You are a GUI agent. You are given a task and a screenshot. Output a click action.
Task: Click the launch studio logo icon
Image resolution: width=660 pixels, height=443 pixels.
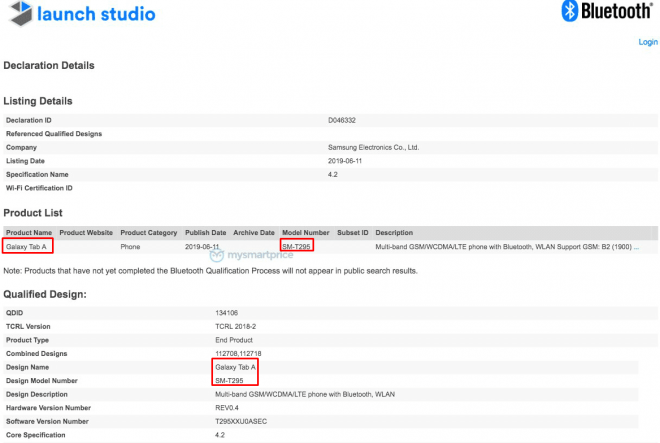point(21,13)
